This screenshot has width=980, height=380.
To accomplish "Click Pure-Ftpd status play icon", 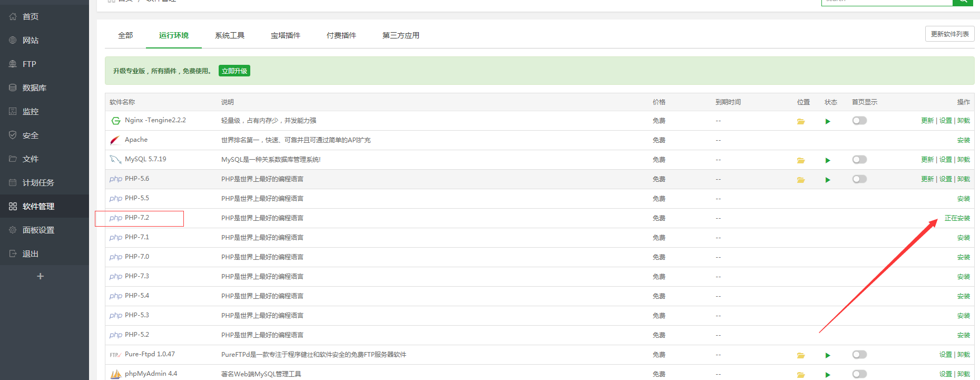I will [828, 355].
